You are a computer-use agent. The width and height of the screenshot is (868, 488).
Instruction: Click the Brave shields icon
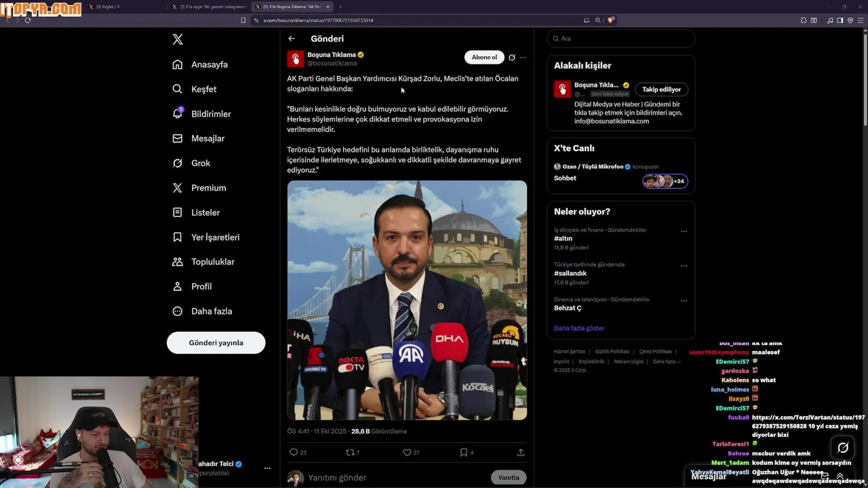click(x=610, y=20)
